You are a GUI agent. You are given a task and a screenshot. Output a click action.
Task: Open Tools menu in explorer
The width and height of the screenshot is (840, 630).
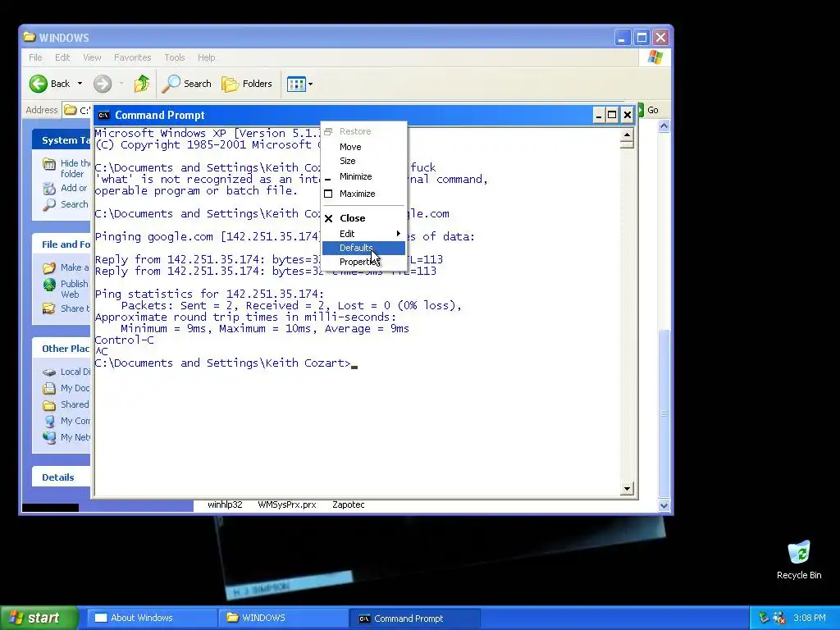(175, 57)
